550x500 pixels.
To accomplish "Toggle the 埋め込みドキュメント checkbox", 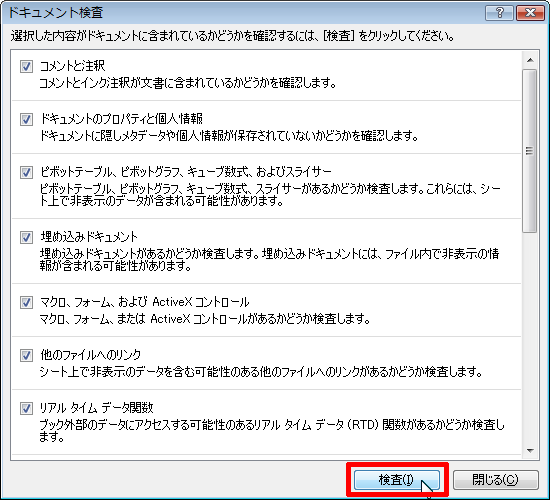I will [x=26, y=238].
